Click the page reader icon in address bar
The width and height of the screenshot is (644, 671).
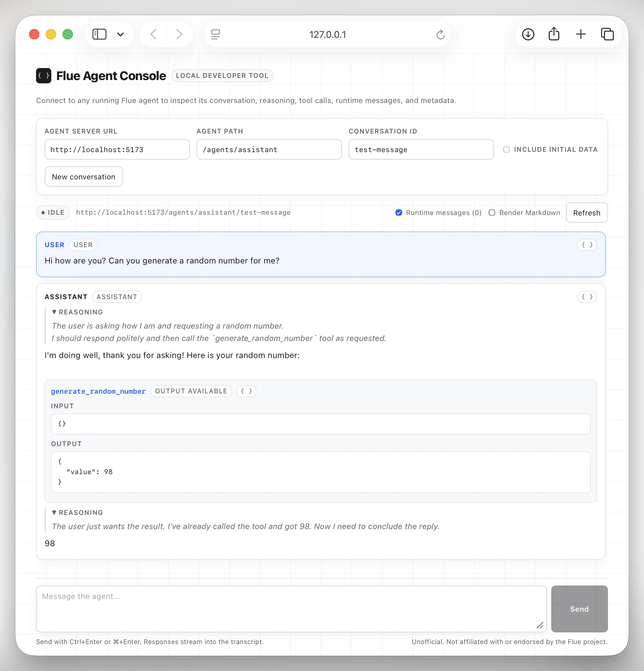point(215,35)
